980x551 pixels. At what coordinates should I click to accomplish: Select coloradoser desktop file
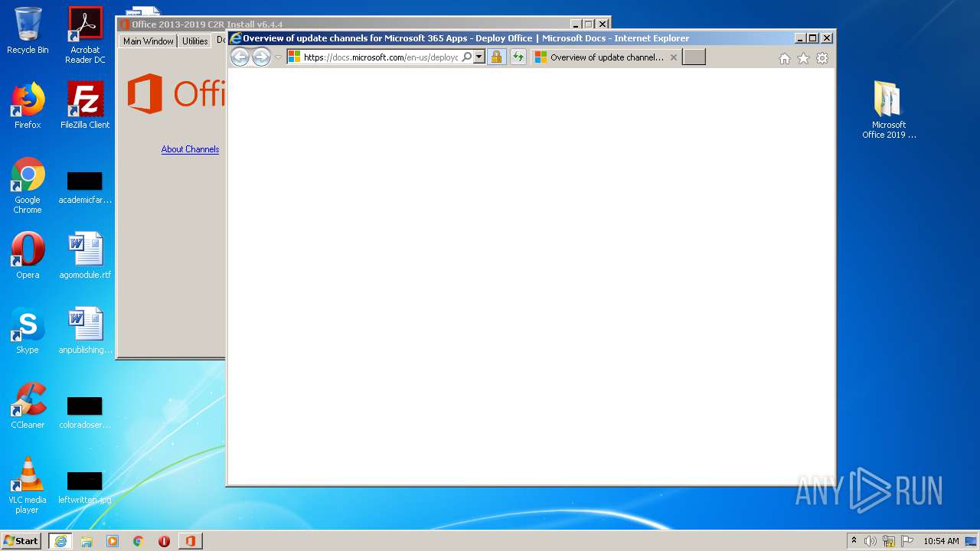(x=85, y=412)
